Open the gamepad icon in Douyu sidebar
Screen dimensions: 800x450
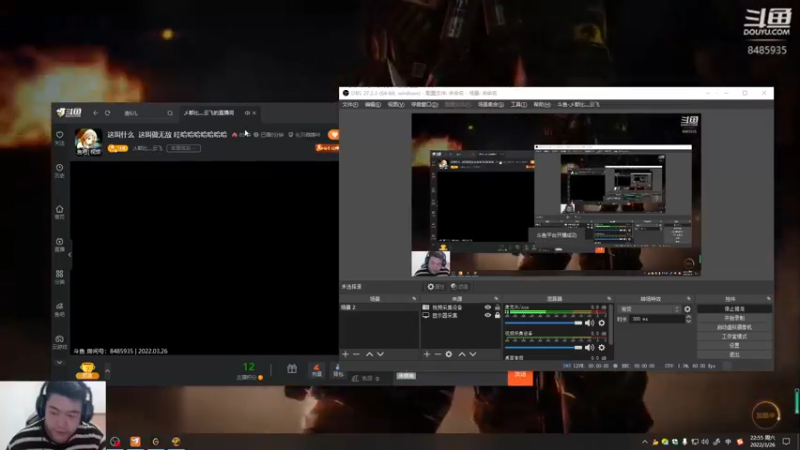(60, 342)
